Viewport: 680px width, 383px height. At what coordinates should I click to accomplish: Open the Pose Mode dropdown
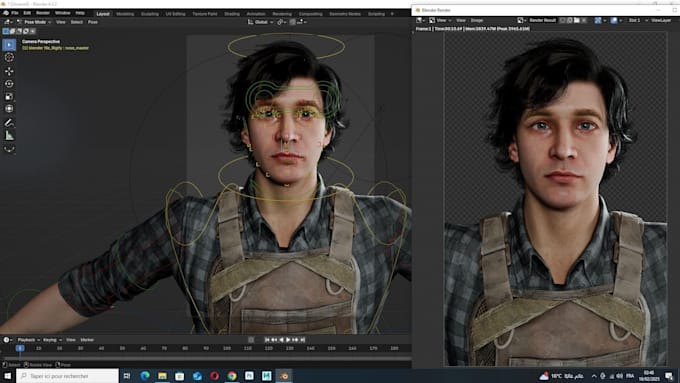[x=35, y=22]
